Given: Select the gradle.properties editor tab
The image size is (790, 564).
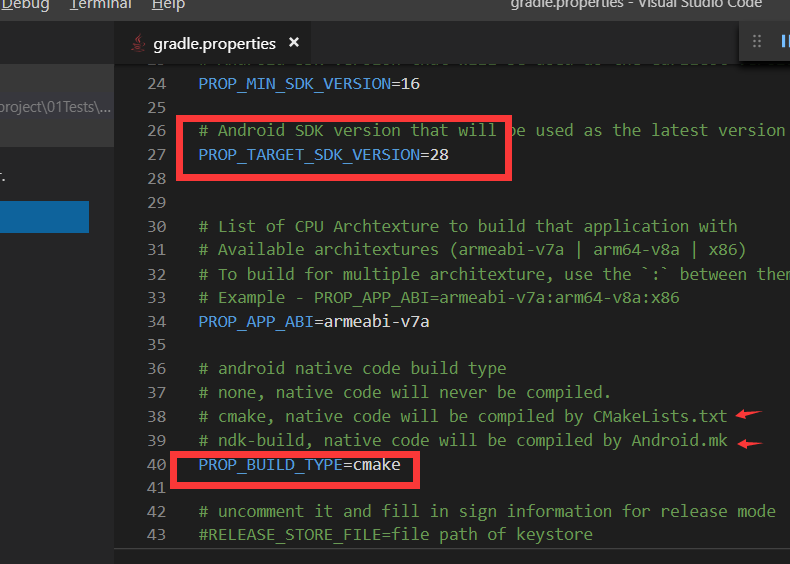Looking at the screenshot, I should (x=214, y=44).
